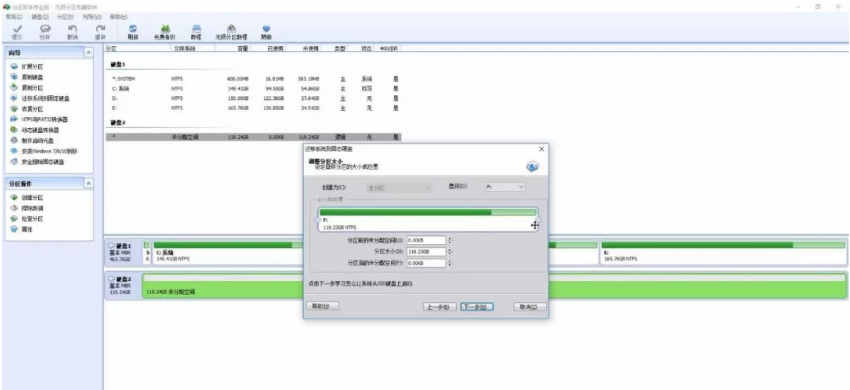Open the 免费备份 free backup toolbar icon
This screenshot has width=850, height=390.
coord(165,31)
